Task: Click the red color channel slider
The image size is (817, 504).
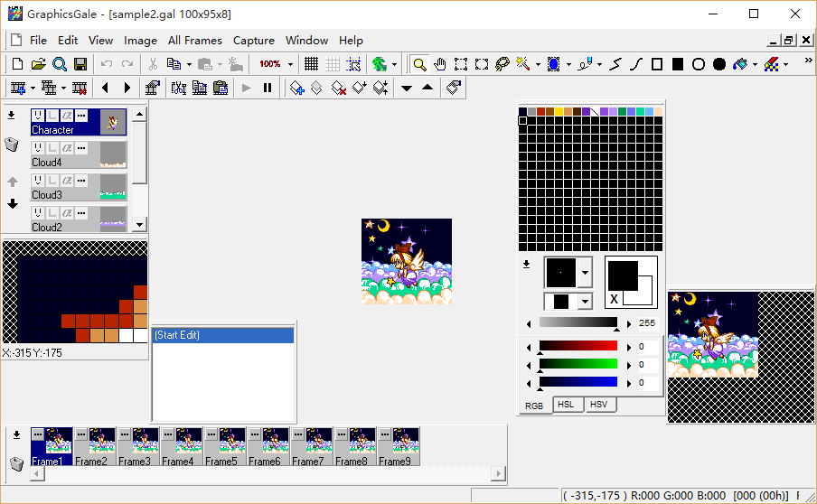Action: pos(578,346)
